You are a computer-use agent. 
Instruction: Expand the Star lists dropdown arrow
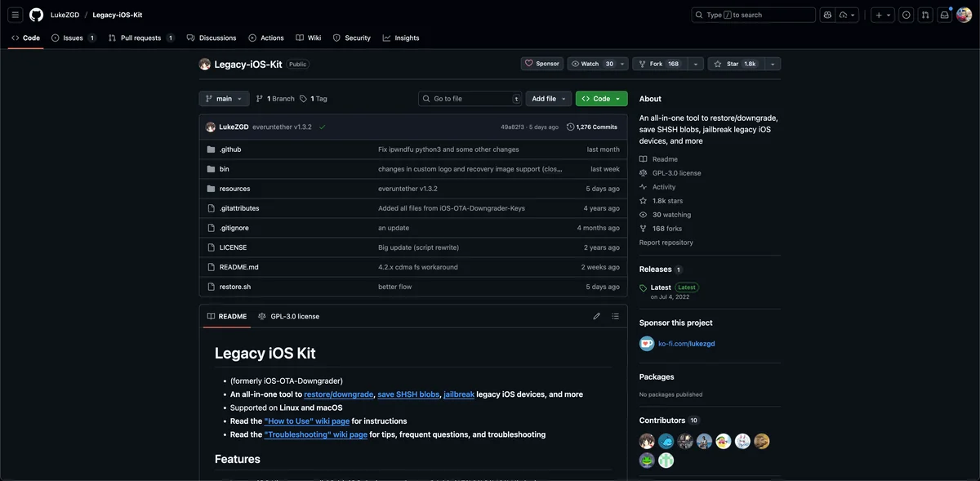772,64
